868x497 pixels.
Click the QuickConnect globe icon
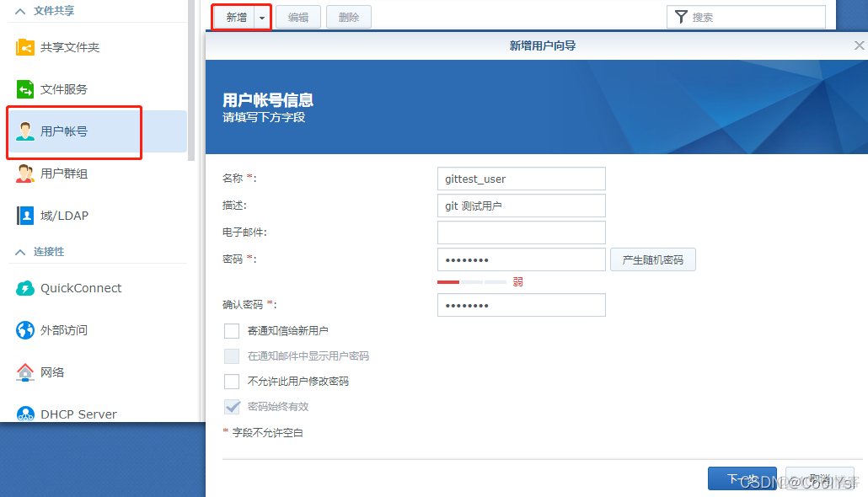pyautogui.click(x=25, y=287)
